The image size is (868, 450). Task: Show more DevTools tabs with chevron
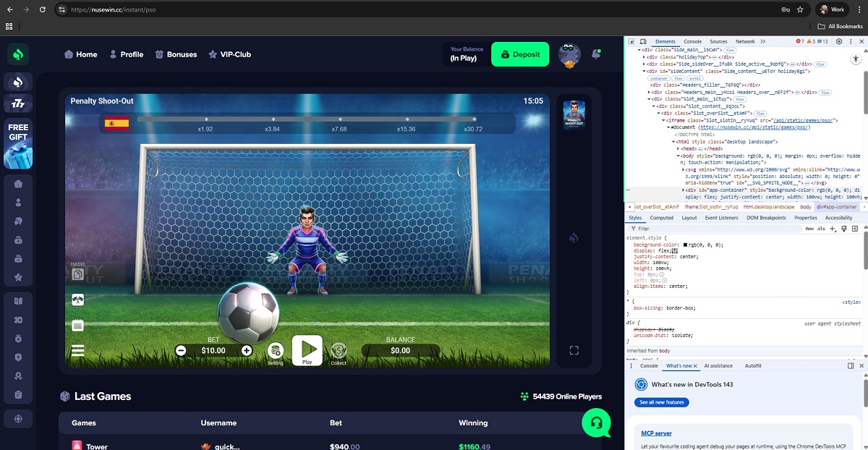click(762, 42)
